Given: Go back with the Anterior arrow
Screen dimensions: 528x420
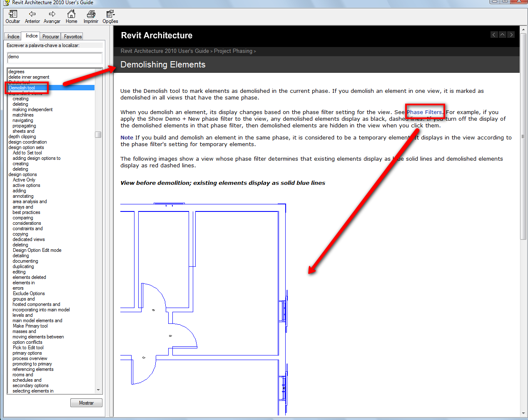Looking at the screenshot, I should (x=32, y=17).
